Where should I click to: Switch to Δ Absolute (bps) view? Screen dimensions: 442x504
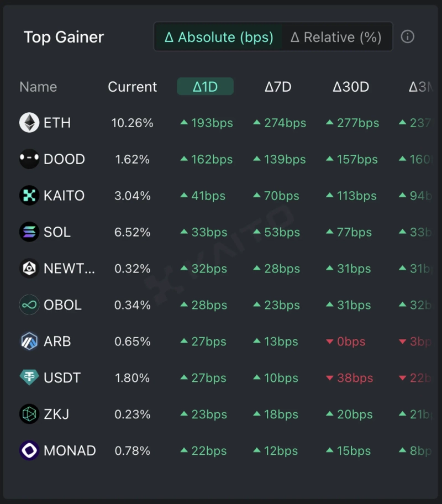[x=219, y=37]
